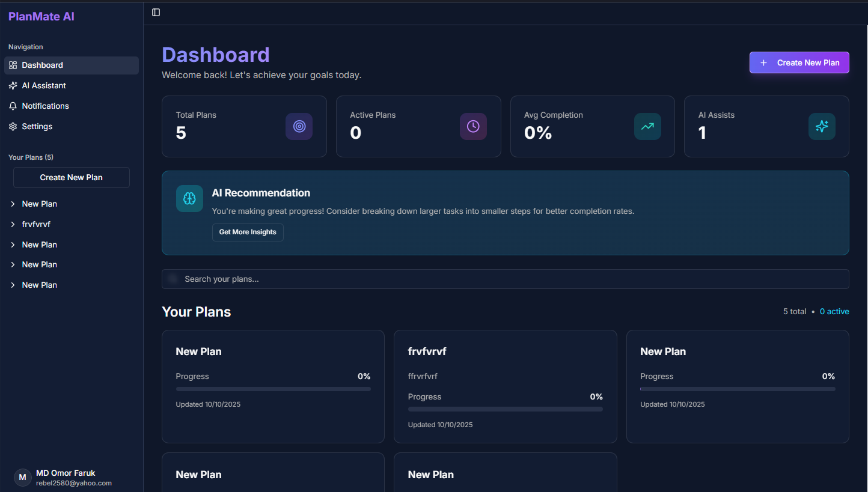Expand the first New Plan in sidebar
868x492 pixels.
13,204
